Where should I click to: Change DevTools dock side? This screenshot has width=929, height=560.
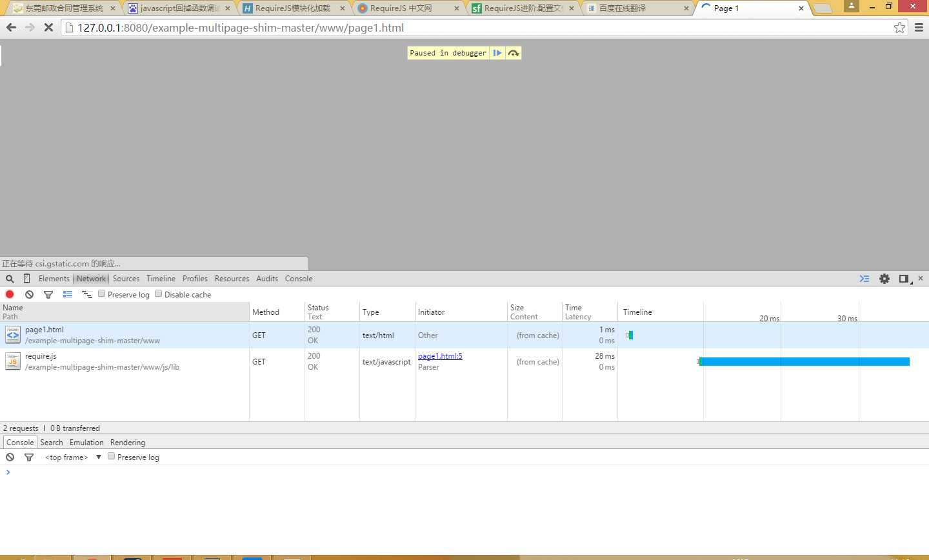pyautogui.click(x=904, y=279)
